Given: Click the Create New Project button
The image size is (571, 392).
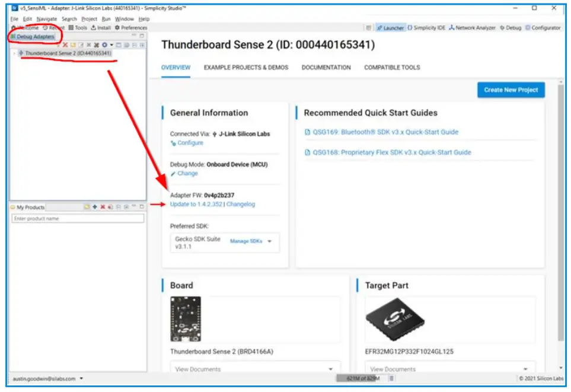Looking at the screenshot, I should (511, 90).
